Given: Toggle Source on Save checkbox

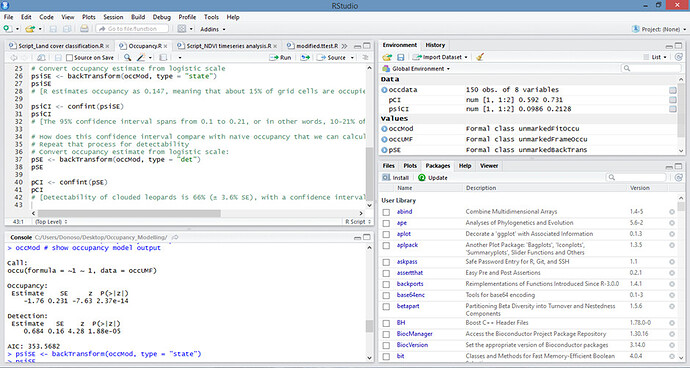Looking at the screenshot, I should tap(70, 58).
